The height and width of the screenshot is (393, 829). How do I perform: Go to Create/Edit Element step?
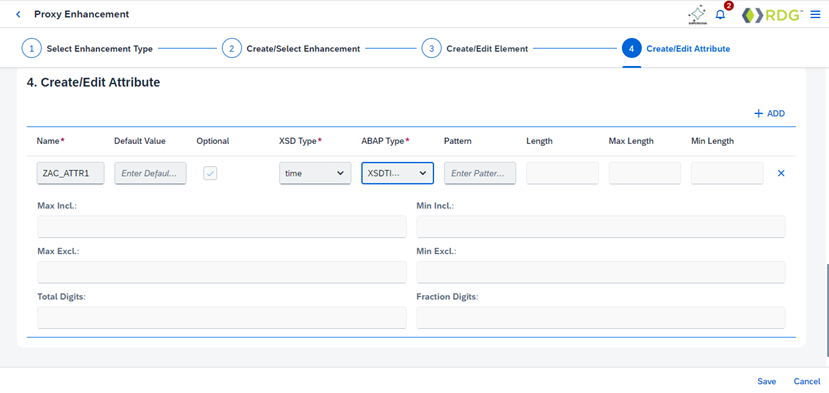pos(487,49)
